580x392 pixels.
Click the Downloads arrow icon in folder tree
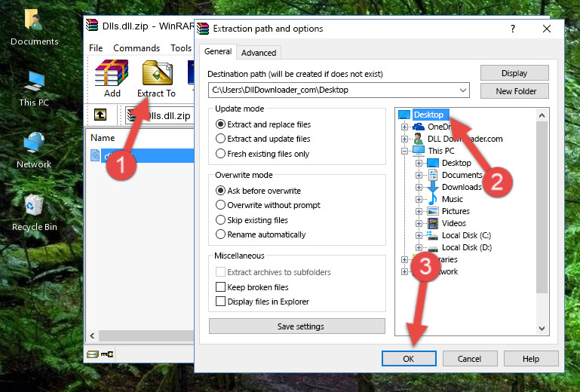pos(432,187)
